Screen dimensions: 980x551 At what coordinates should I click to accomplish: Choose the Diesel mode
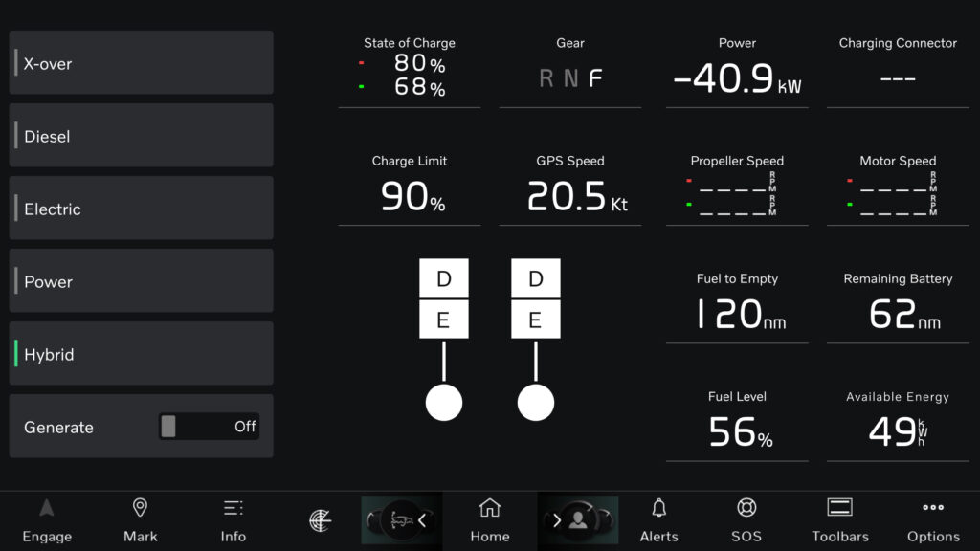(142, 136)
